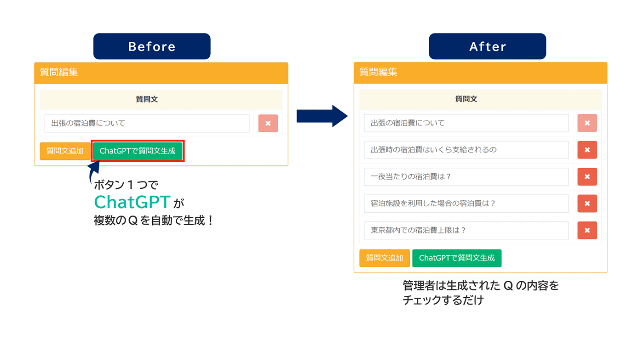Click the Before panel's 質問編集 header

tap(161, 73)
